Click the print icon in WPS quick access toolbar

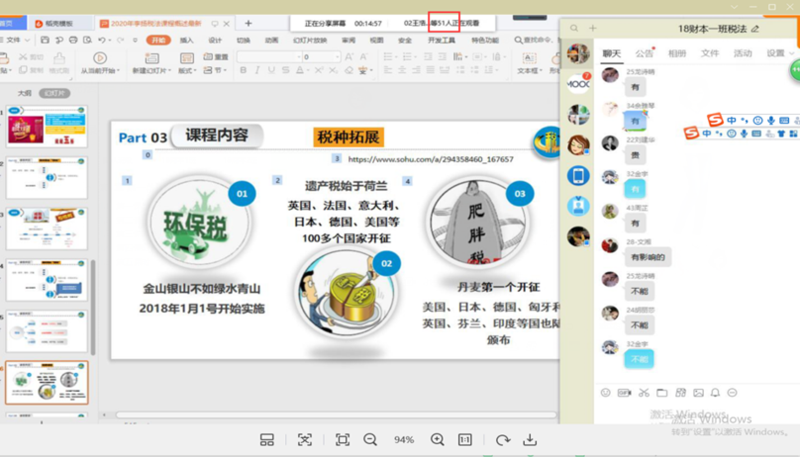[x=73, y=40]
